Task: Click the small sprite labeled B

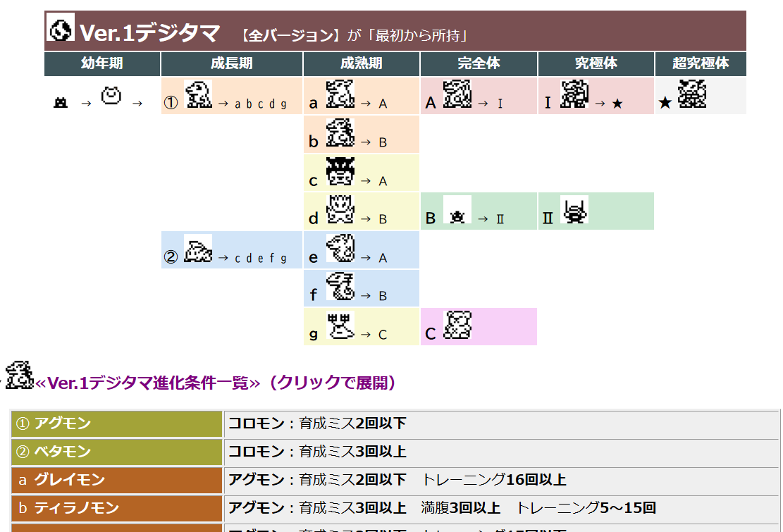Action: pos(457,209)
